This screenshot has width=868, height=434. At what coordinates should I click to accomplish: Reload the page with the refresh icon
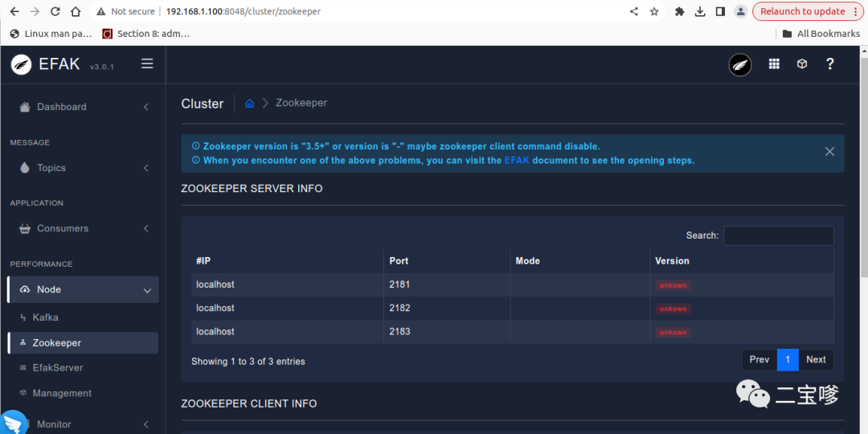pos(55,11)
